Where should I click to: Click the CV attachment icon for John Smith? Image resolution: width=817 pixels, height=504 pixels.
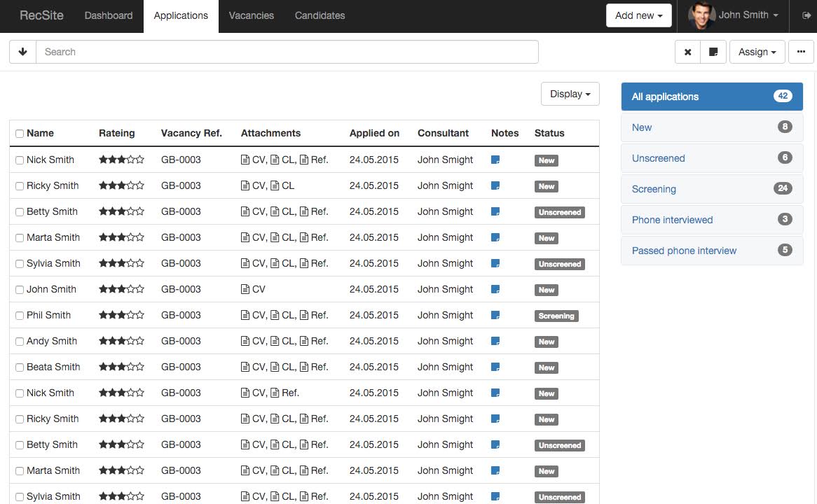click(245, 290)
